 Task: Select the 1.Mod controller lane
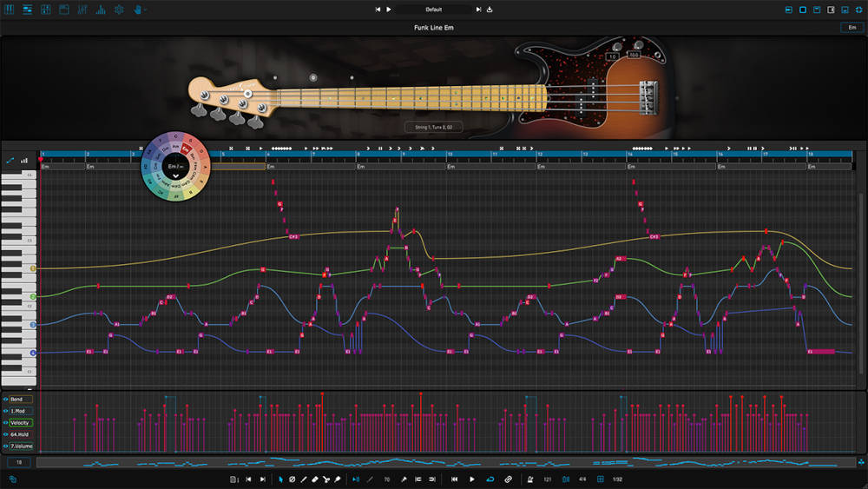pos(21,411)
